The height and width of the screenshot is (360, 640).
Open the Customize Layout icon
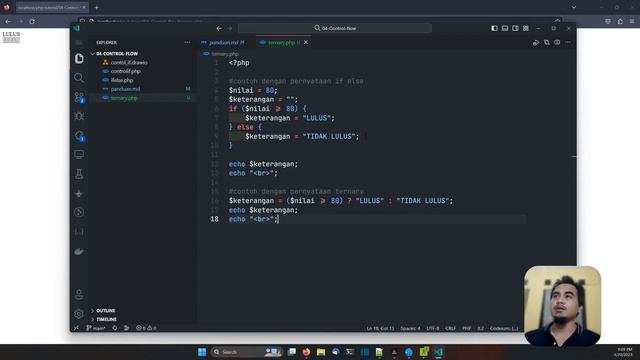click(526, 28)
